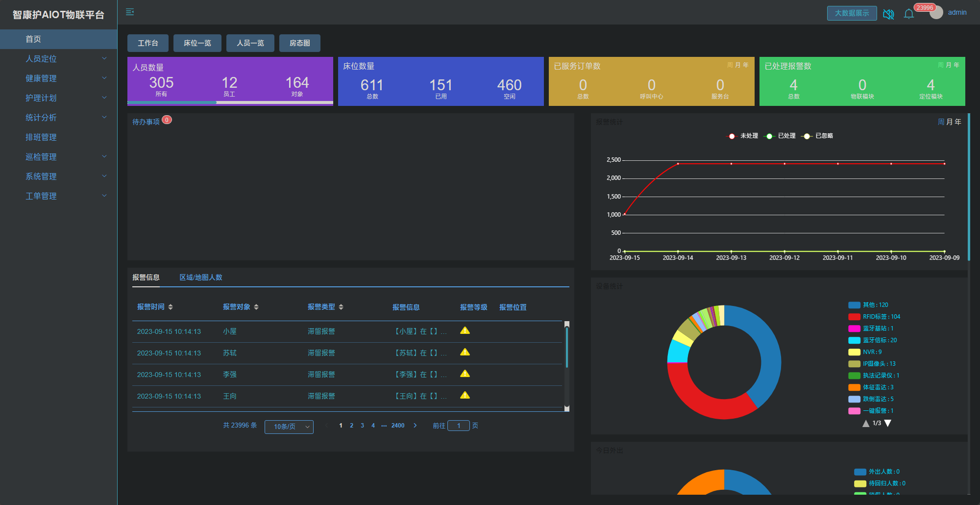Image resolution: width=980 pixels, height=505 pixels.
Task: Click the 小屋 alarm object cell
Action: point(230,331)
